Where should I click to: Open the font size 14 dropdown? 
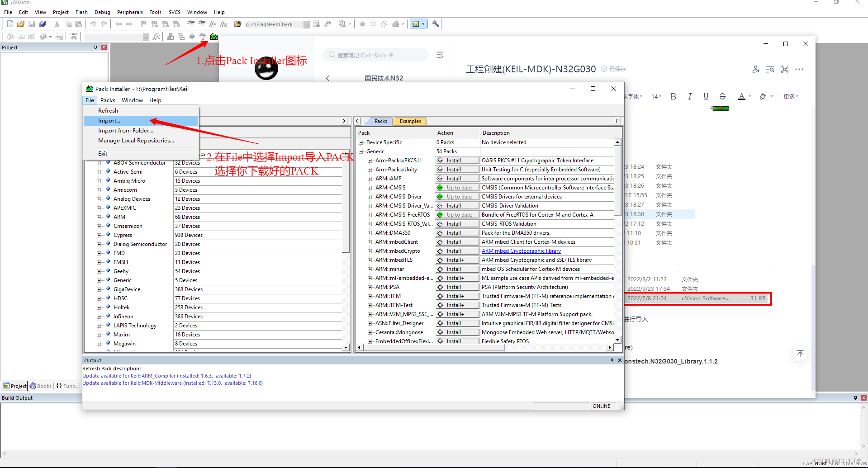(x=656, y=96)
